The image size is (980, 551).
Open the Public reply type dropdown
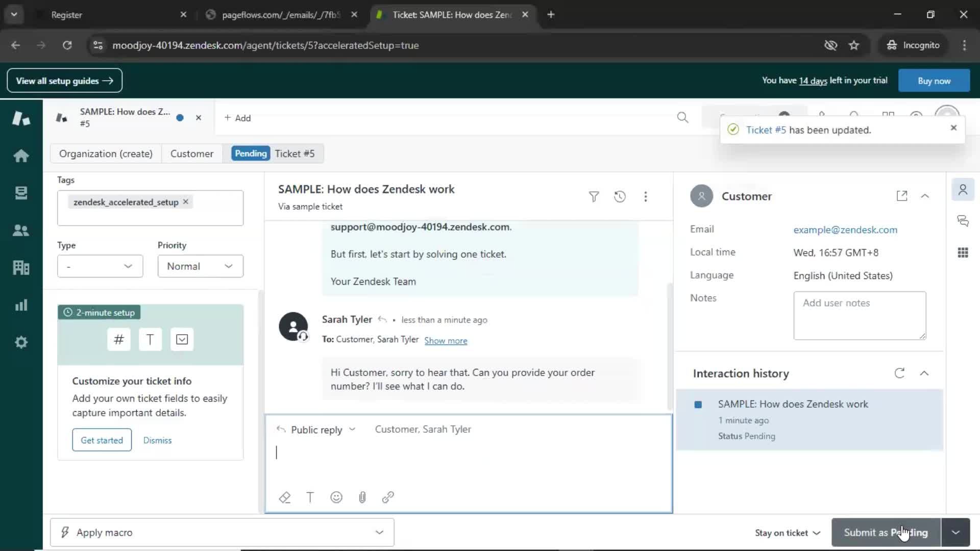click(x=316, y=430)
